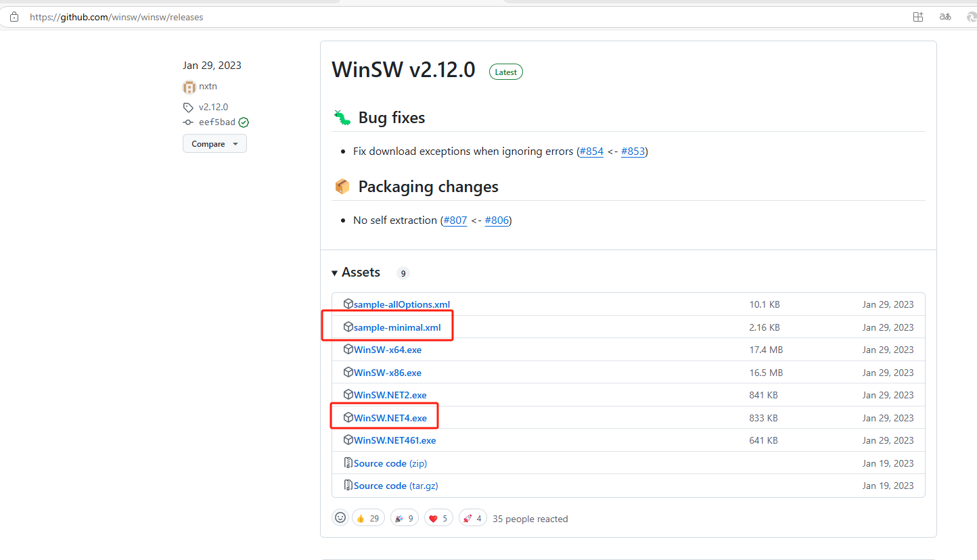The image size is (977, 560).
Task: Toggle the party popper reaction with 9
Action: pyautogui.click(x=404, y=519)
